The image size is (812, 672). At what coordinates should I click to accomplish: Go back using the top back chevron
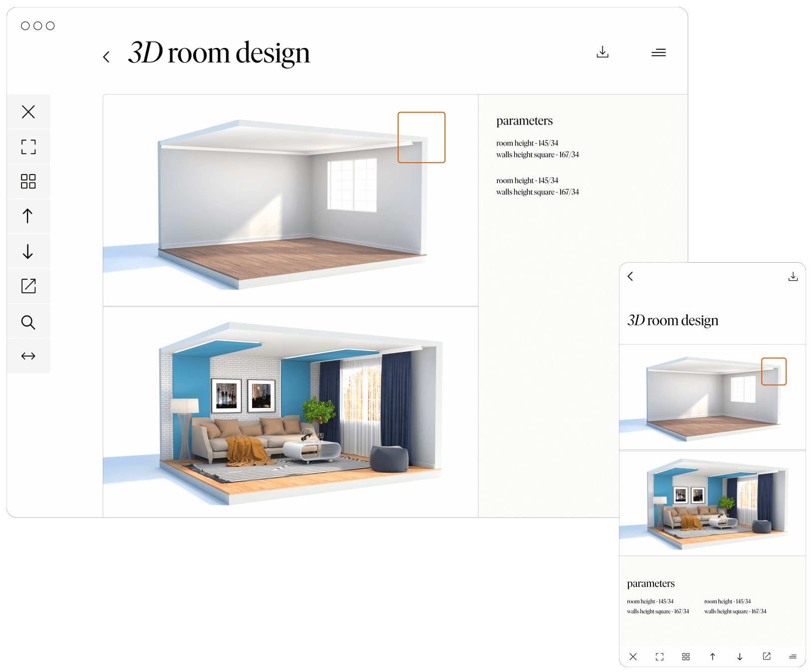tap(106, 56)
